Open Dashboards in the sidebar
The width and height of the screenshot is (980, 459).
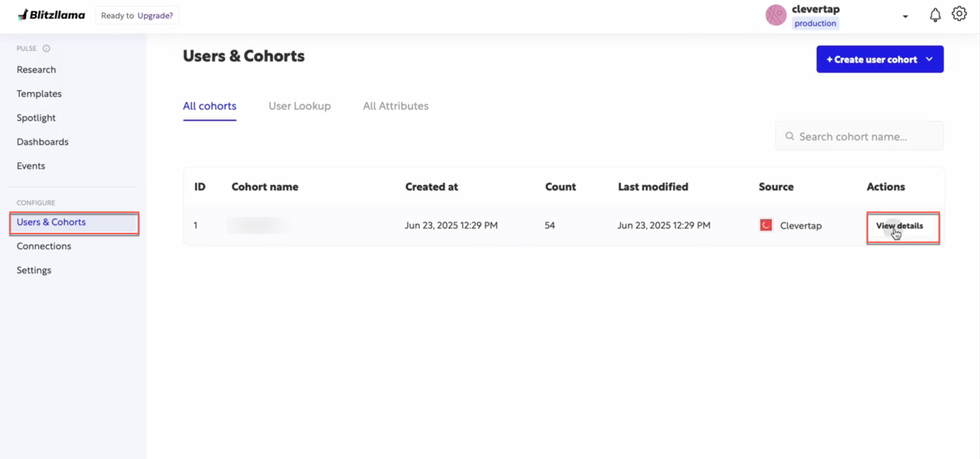click(43, 142)
